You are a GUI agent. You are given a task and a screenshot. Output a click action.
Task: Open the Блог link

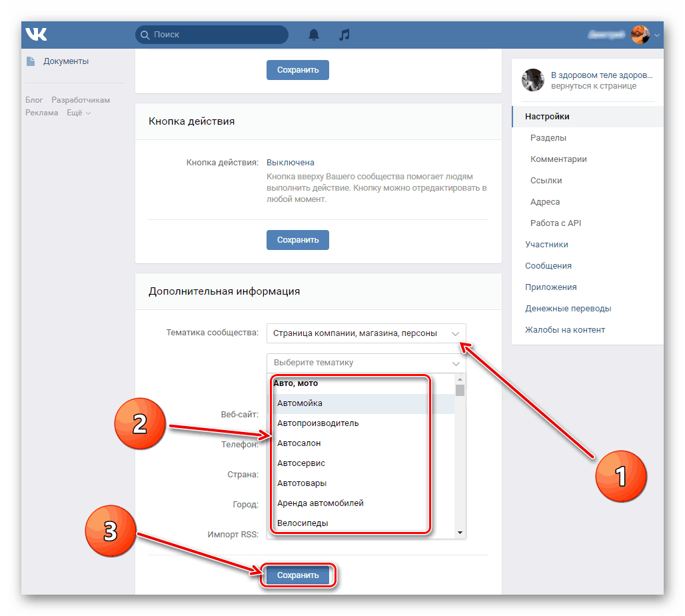point(34,100)
